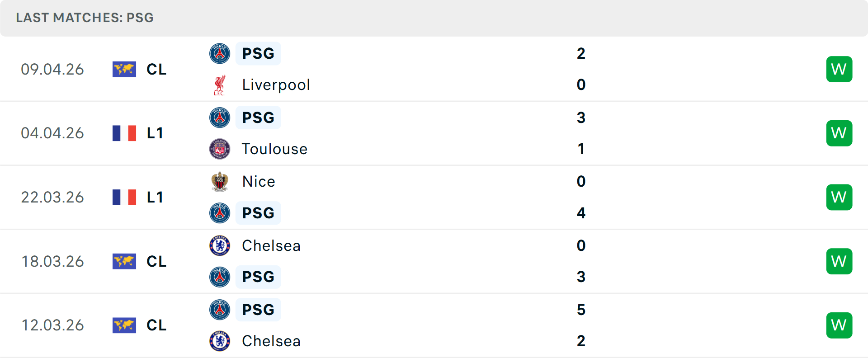Select the score 4 in the Nice vs PSG row

581,213
